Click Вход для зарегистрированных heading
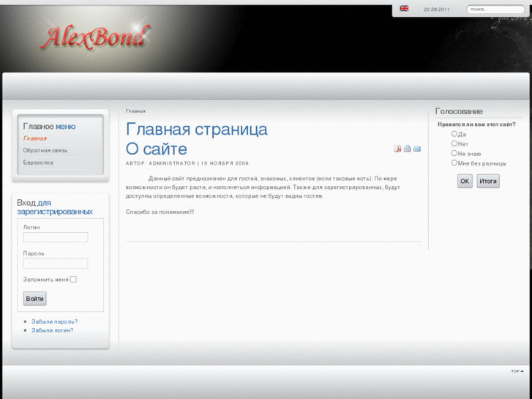The image size is (532, 399). [x=55, y=207]
